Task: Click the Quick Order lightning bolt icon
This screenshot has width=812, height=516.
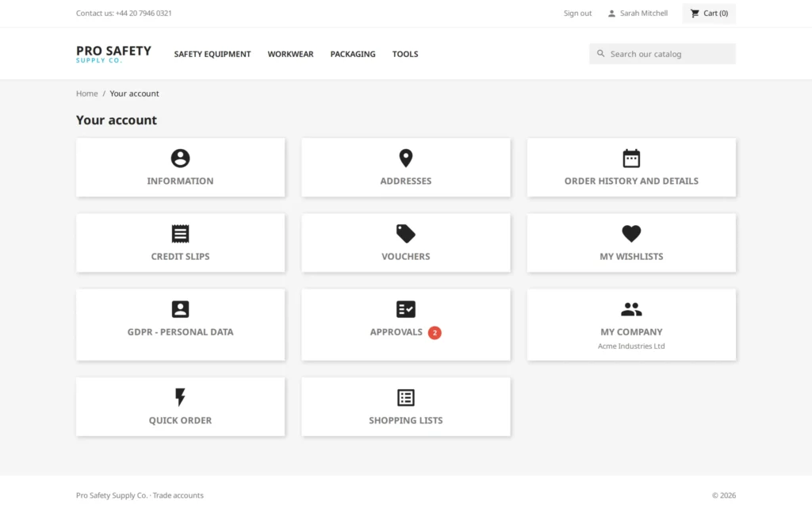Action: pyautogui.click(x=180, y=397)
